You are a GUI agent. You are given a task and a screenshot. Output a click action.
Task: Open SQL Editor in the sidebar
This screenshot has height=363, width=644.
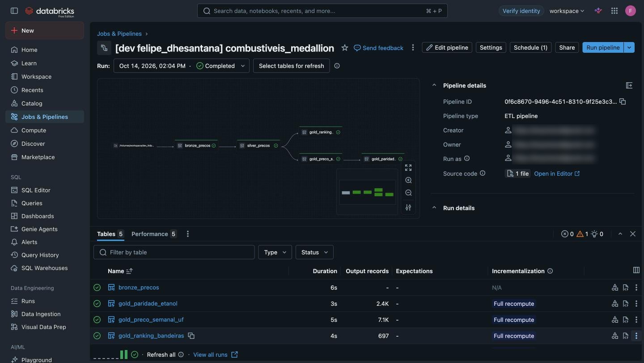[x=45, y=190]
